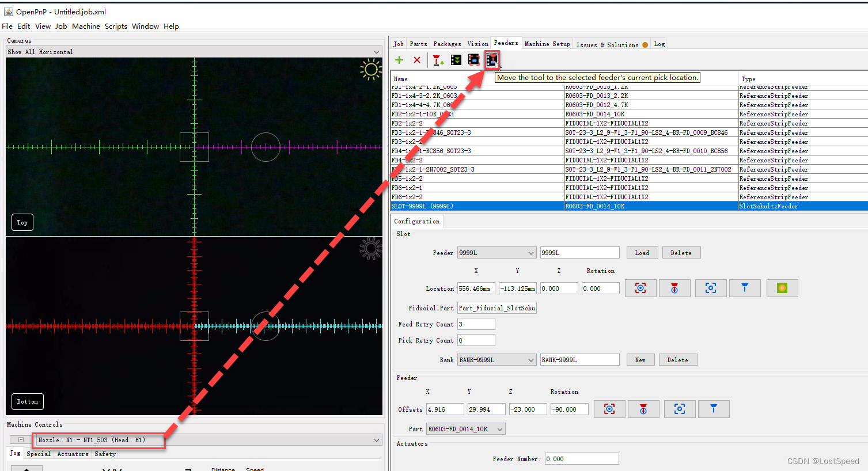The image size is (868, 471).
Task: Click the feed selected feeder icon
Action: point(456,60)
